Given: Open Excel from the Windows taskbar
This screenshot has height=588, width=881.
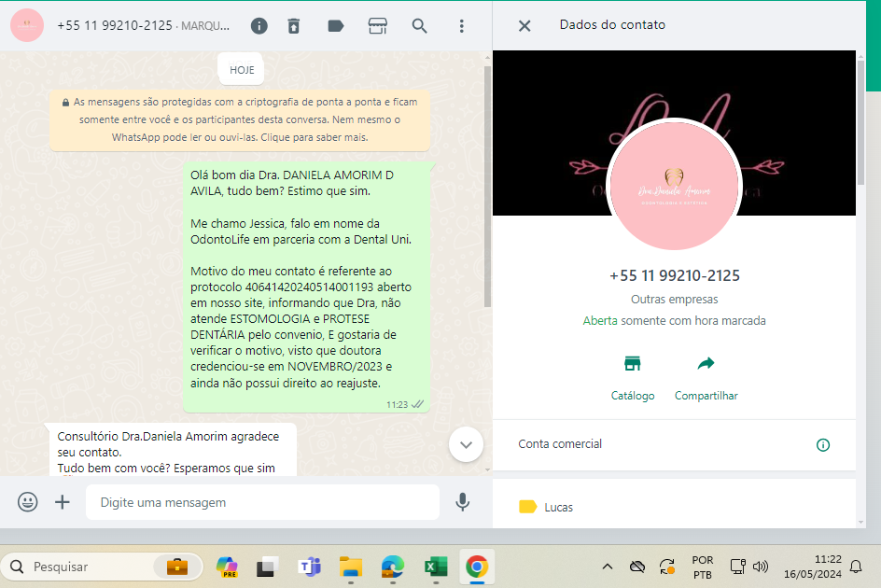Looking at the screenshot, I should click(x=434, y=567).
